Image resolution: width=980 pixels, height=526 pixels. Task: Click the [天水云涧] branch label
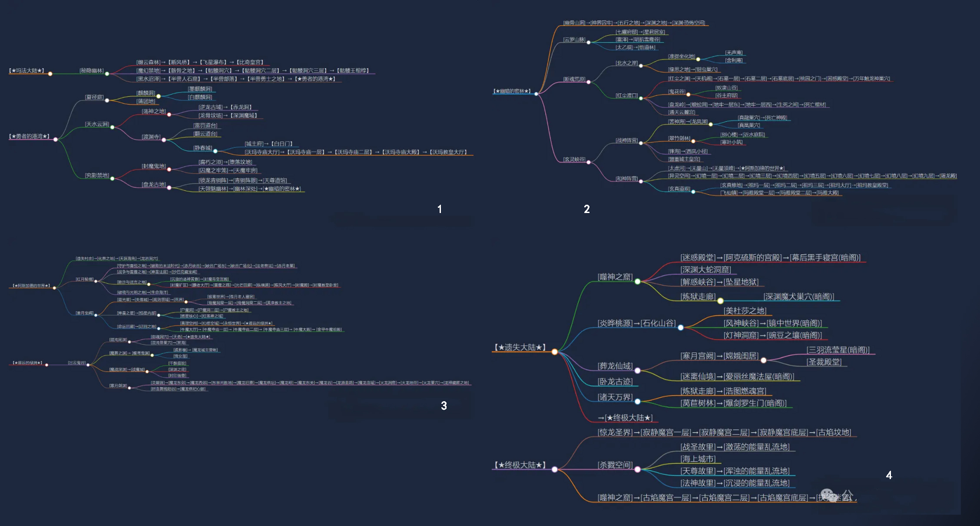pos(97,124)
